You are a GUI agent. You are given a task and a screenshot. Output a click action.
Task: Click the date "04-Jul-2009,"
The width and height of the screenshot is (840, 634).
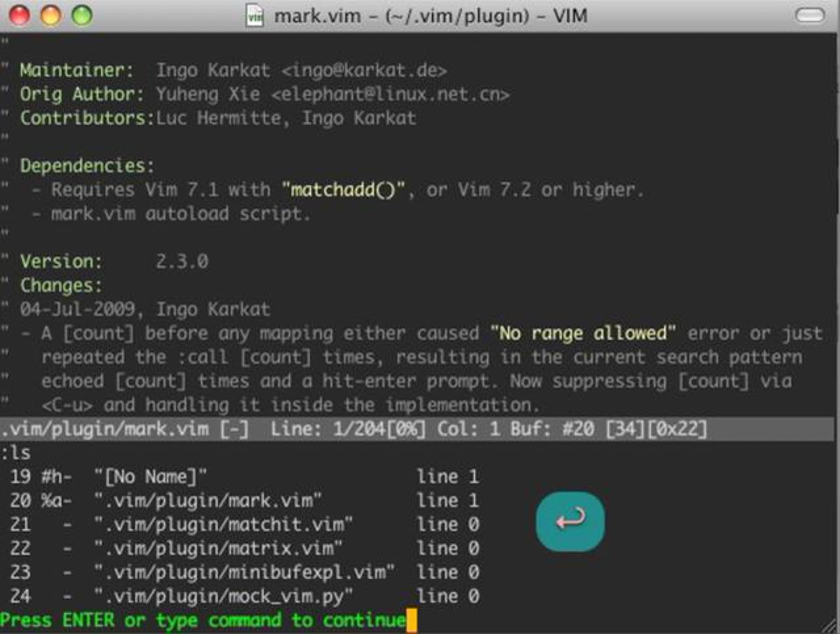[x=82, y=309]
